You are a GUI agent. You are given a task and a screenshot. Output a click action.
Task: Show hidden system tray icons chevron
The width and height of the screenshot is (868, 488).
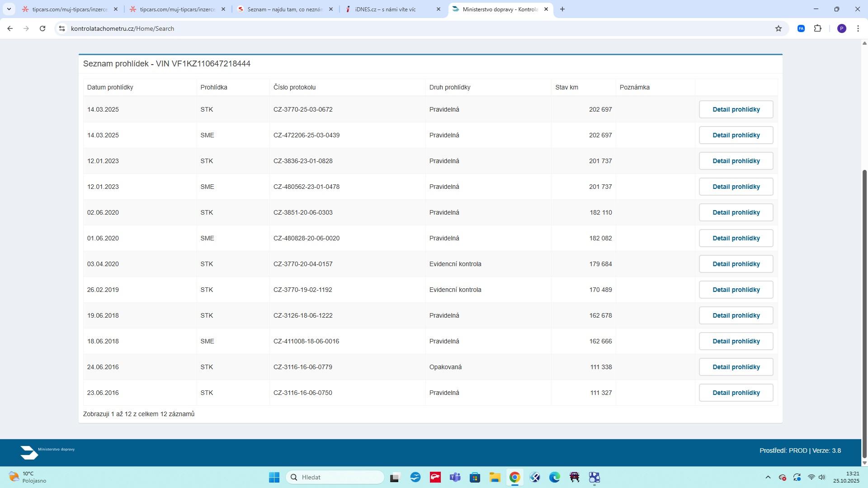click(x=768, y=478)
